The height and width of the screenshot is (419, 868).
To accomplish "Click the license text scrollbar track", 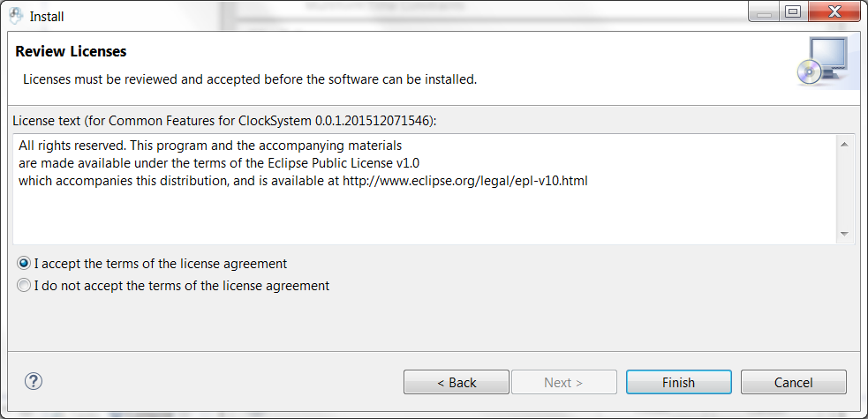I will tap(844, 190).
